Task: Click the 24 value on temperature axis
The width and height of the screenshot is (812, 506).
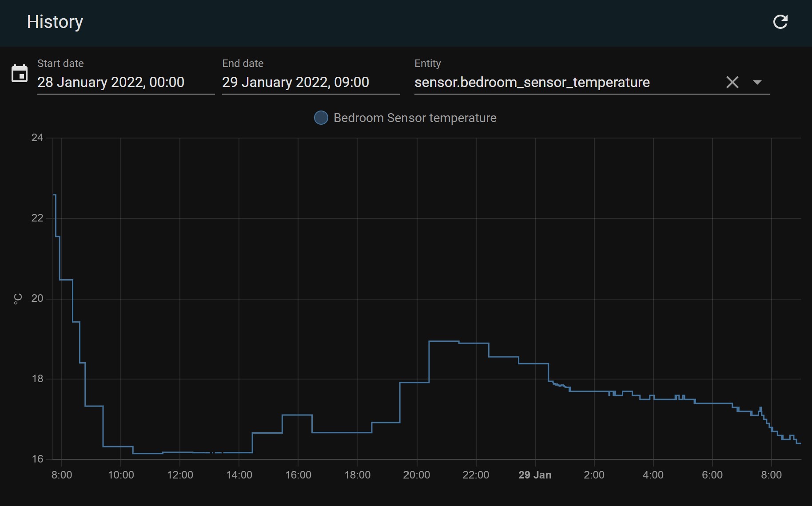Action: 37,138
